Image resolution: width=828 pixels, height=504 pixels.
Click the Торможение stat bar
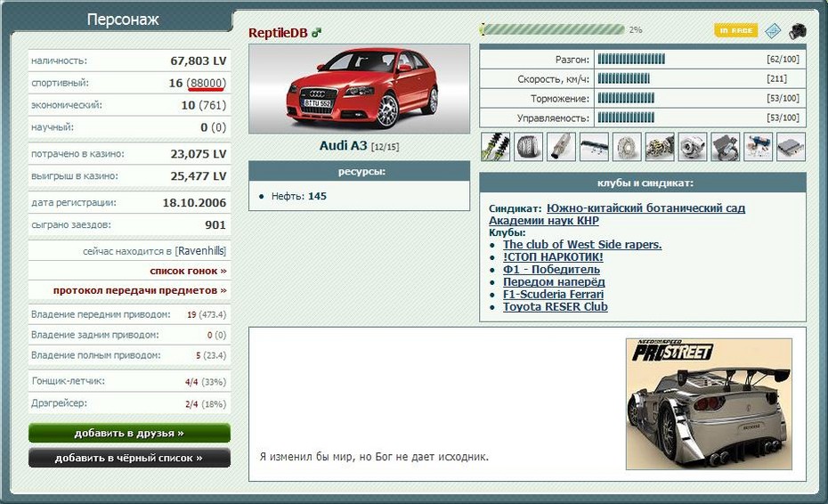click(x=626, y=98)
